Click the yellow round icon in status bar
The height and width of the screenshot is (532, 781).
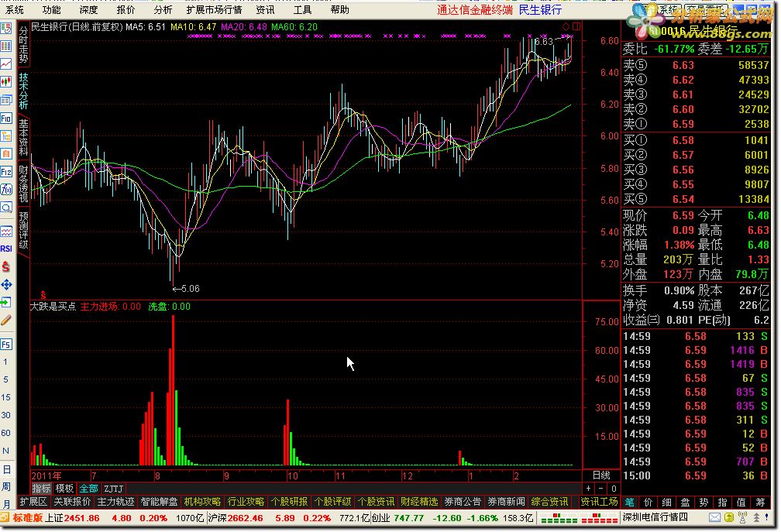(728, 517)
